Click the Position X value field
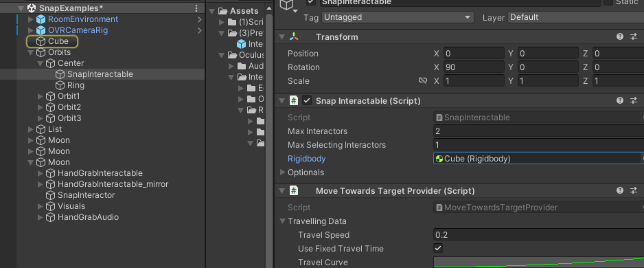Screen dimensions: 644x268 (x=474, y=54)
